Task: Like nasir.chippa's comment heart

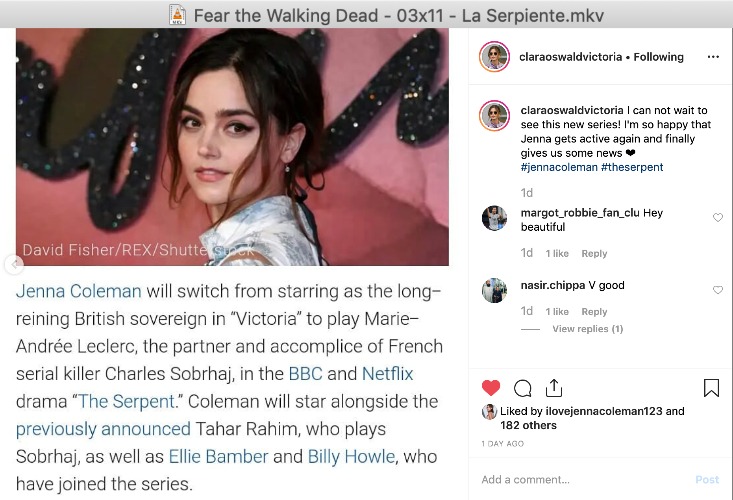Action: point(718,290)
